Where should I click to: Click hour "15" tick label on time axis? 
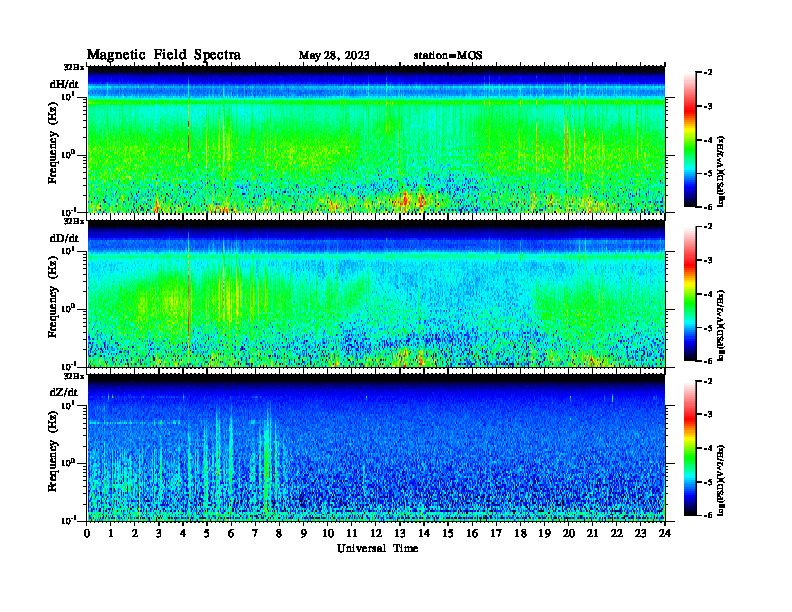(x=448, y=534)
